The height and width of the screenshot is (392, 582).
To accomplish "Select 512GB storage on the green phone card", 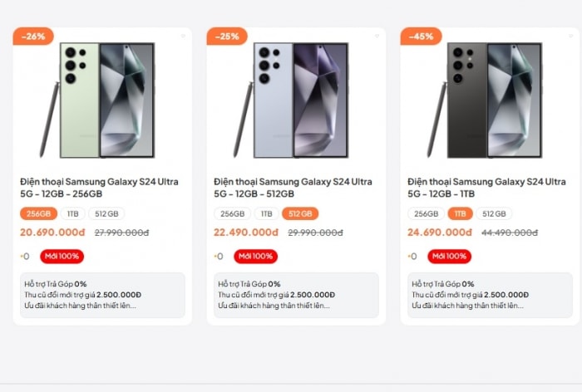I will (x=106, y=213).
